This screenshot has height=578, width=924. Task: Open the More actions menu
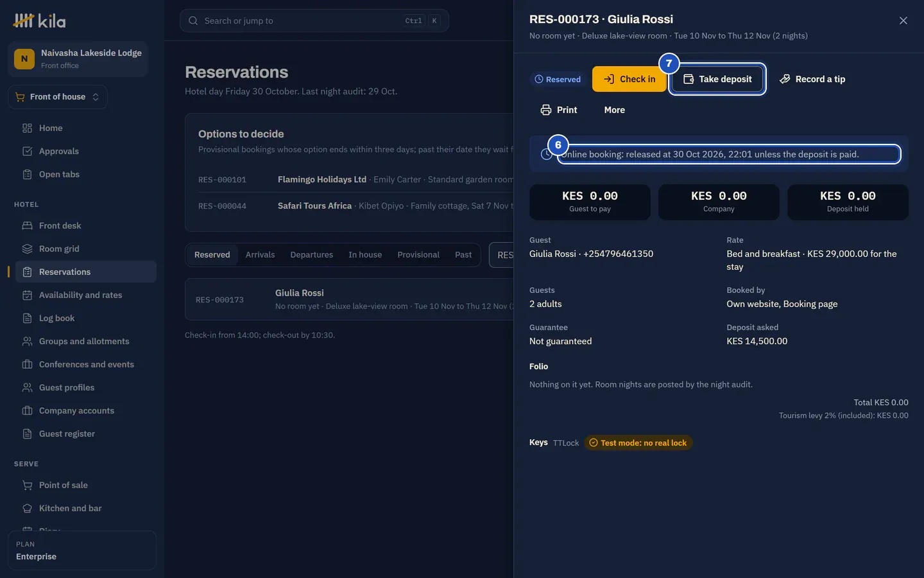614,110
